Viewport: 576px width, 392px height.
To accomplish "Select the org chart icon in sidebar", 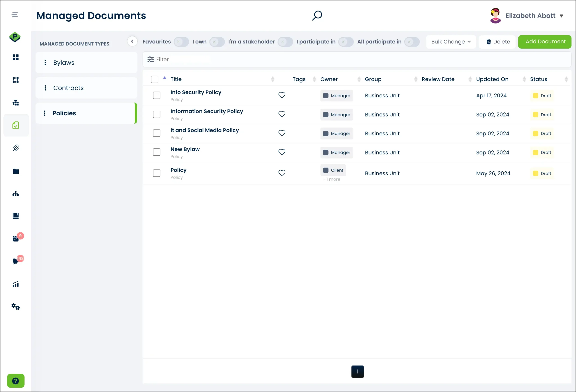I will pos(16,193).
